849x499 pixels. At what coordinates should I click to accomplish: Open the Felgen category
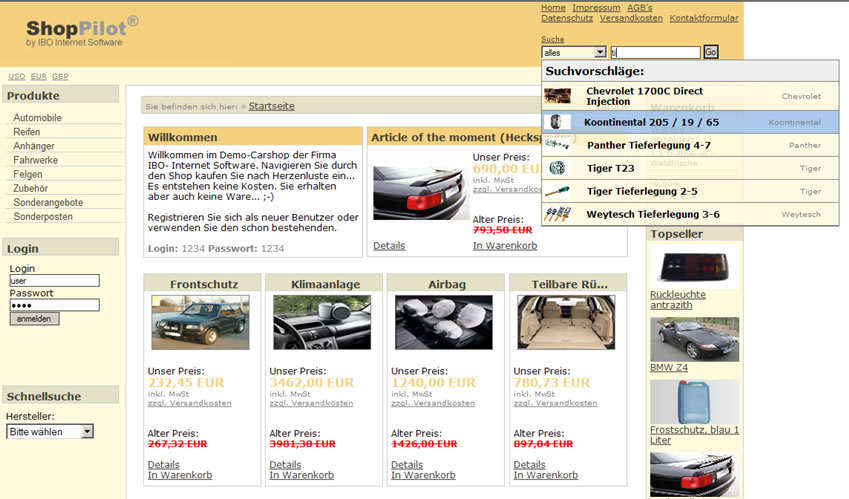28,174
